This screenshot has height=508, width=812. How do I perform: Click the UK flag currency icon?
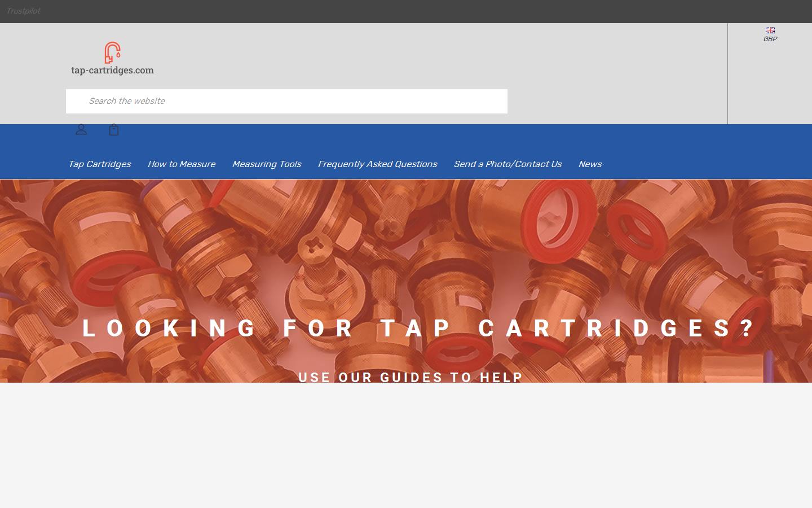click(x=770, y=30)
